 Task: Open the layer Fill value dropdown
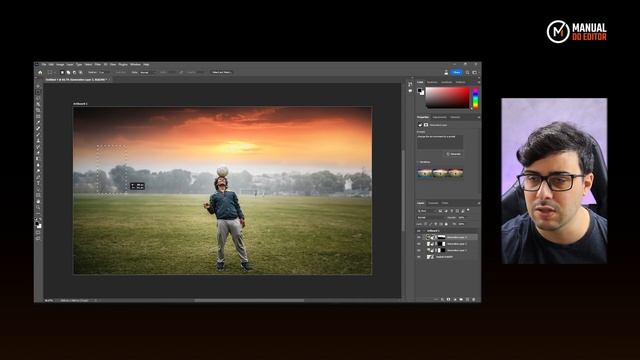[x=462, y=224]
